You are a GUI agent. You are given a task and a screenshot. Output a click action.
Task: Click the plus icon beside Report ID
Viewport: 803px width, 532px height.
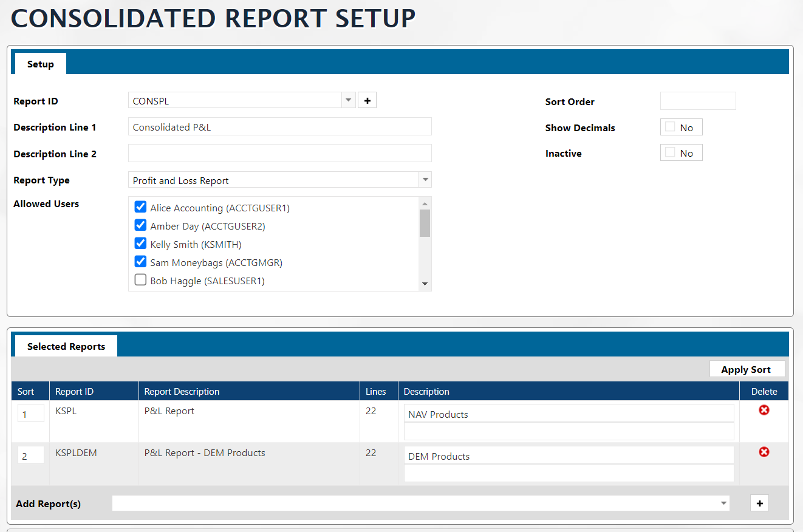point(367,100)
